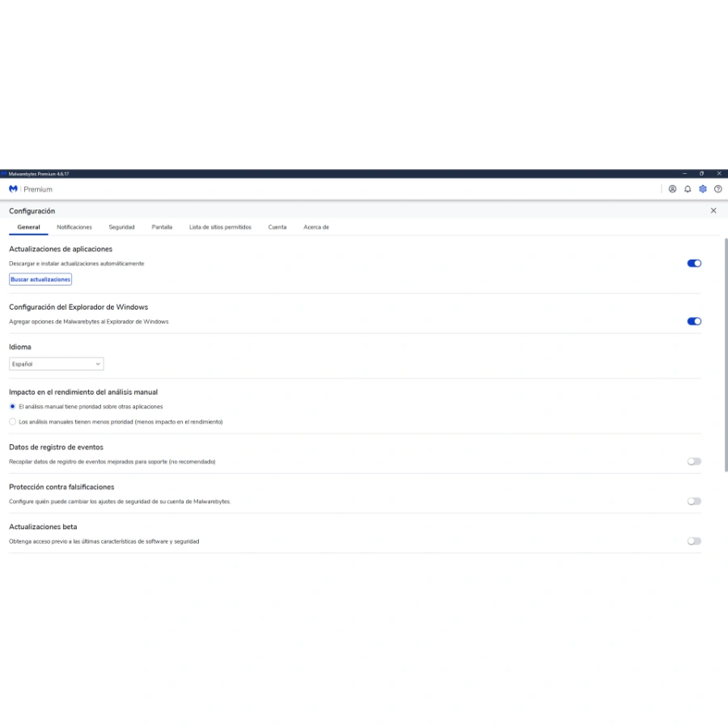Open the Seguridad tab
Image resolution: width=728 pixels, height=728 pixels.
click(x=121, y=227)
